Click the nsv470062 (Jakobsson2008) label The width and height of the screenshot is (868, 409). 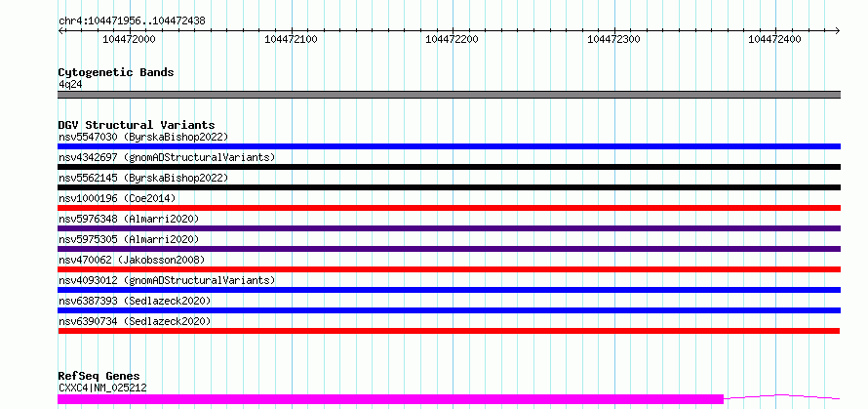click(132, 260)
